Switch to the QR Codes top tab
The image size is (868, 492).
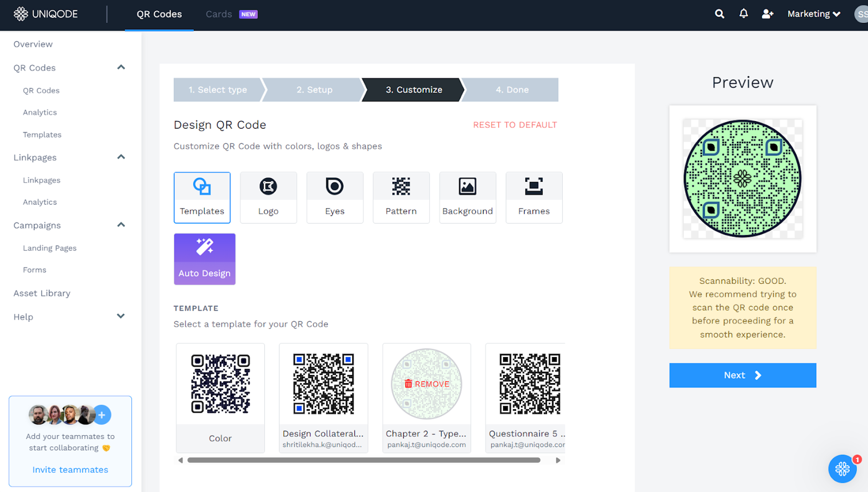tap(159, 14)
